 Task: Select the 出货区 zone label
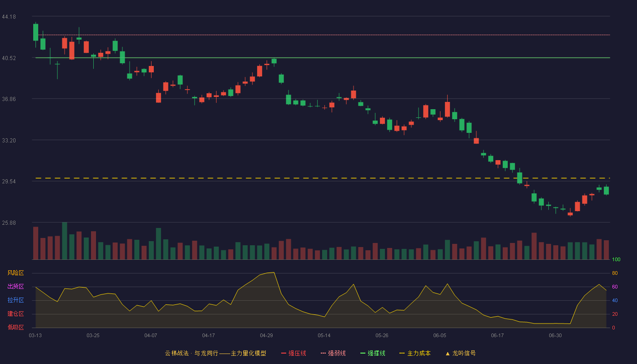tap(15, 287)
